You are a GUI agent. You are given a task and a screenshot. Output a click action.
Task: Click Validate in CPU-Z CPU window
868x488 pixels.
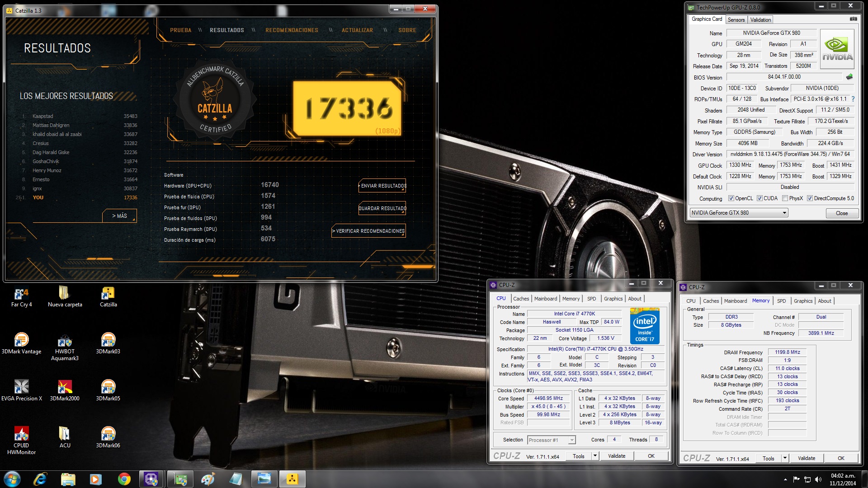tap(617, 456)
